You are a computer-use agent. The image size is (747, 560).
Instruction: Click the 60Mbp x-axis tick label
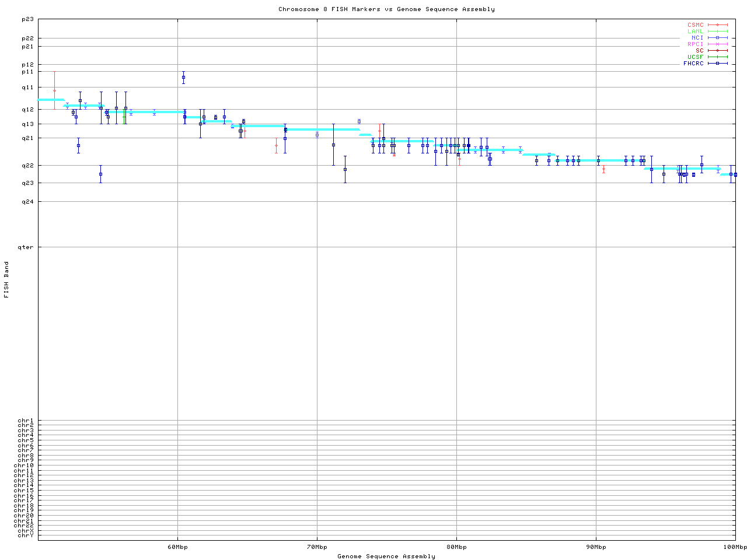click(x=177, y=547)
